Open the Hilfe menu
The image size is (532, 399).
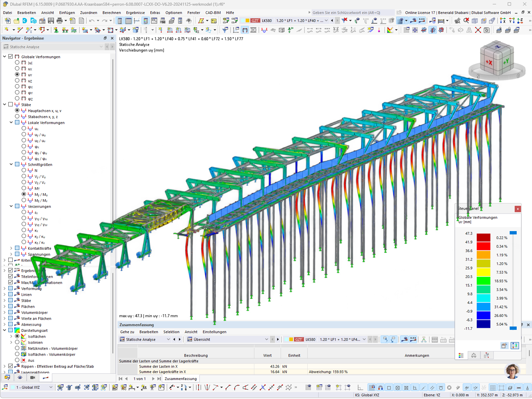click(x=230, y=13)
